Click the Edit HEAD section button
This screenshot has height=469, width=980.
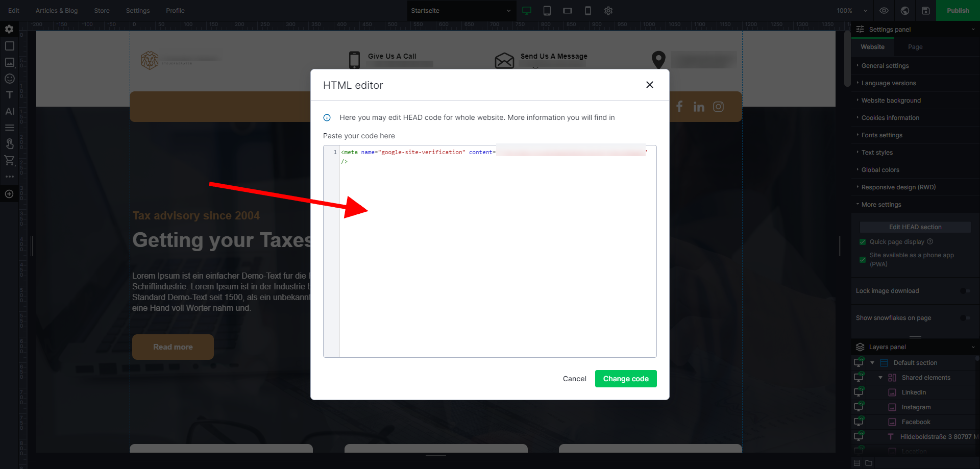(x=915, y=227)
